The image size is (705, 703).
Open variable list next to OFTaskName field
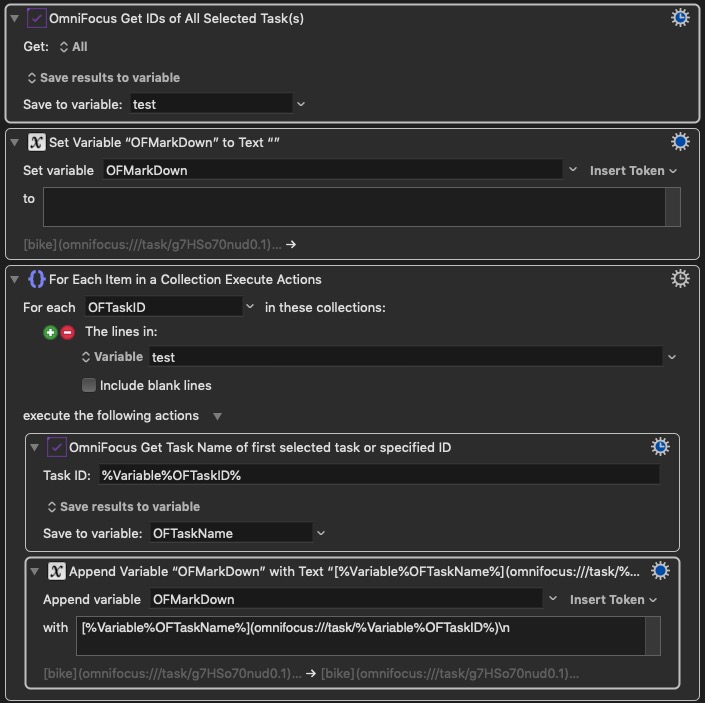pos(321,533)
